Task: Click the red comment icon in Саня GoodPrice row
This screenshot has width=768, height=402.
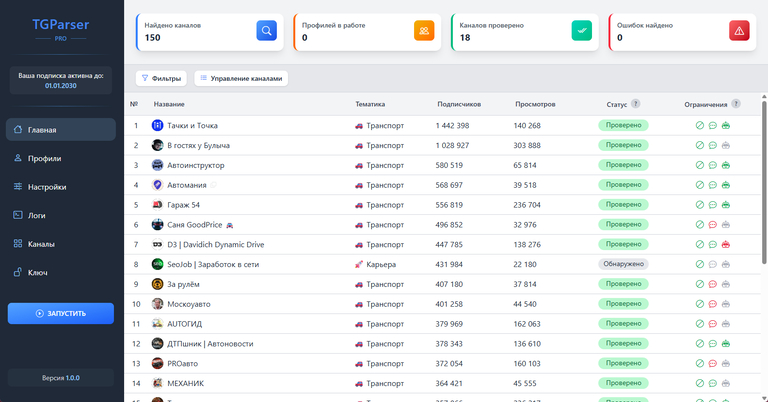Action: point(713,225)
